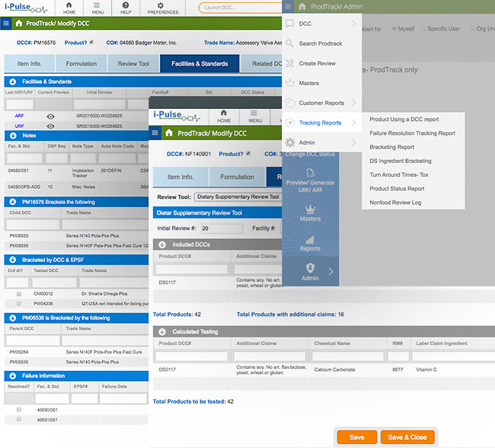495x448 pixels.
Task: Check Resolved? box for 46691/061
Action: click(x=19, y=419)
